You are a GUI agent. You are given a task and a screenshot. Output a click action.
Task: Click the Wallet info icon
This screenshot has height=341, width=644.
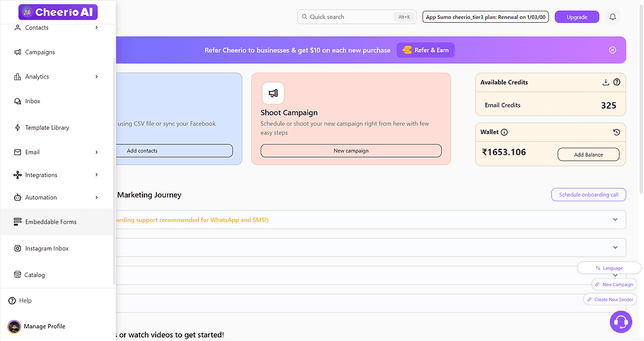(x=504, y=132)
